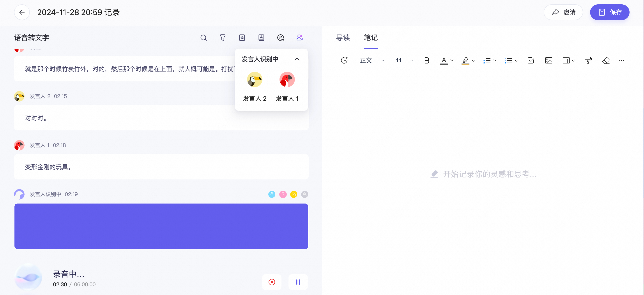Screen dimensions: 644x295
Task: Switch to the 导读 tab
Action: [x=343, y=38]
